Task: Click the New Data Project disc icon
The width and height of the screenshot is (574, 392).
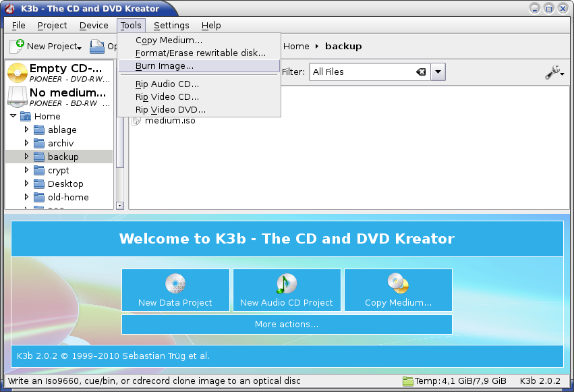Action: [175, 283]
